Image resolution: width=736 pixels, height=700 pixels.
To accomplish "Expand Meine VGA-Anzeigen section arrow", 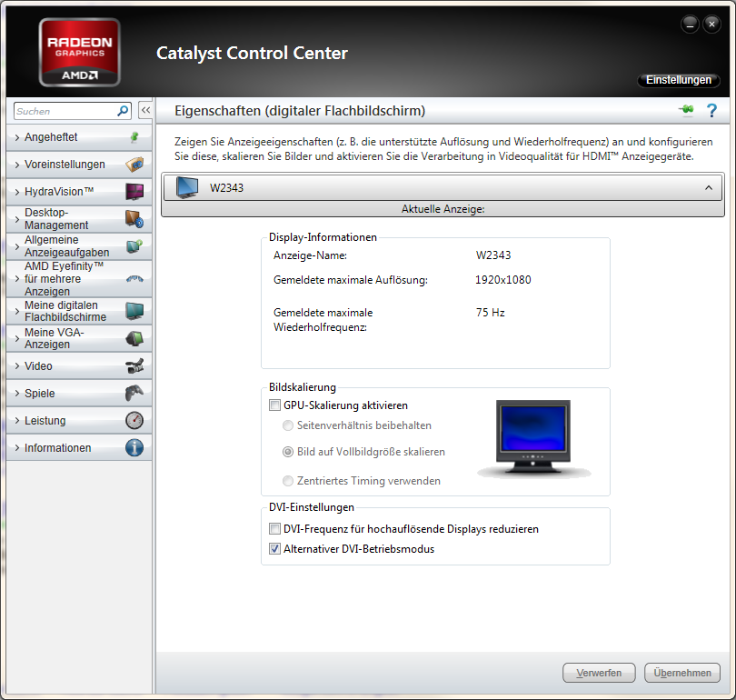I will [17, 338].
